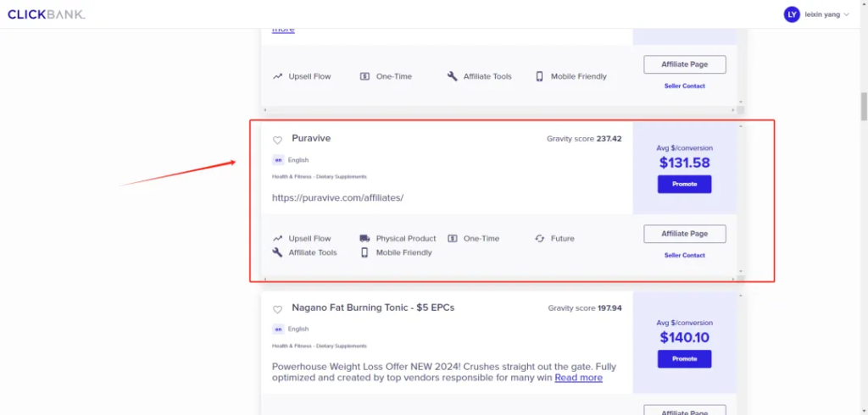Open Puravive Affiliate Page

[685, 234]
